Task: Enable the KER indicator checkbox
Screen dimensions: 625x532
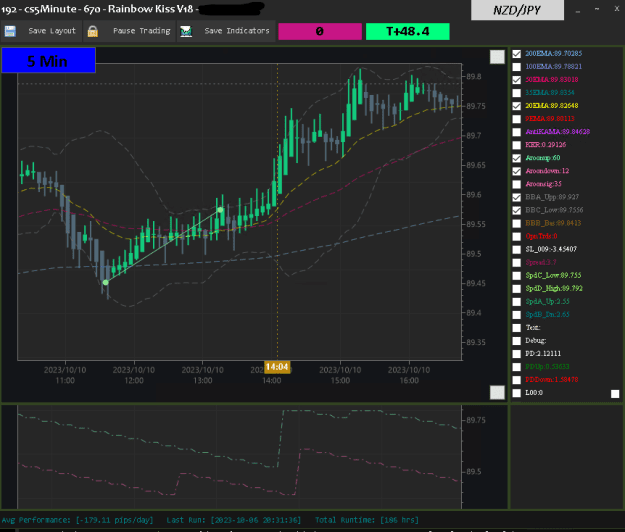Action: 517,145
